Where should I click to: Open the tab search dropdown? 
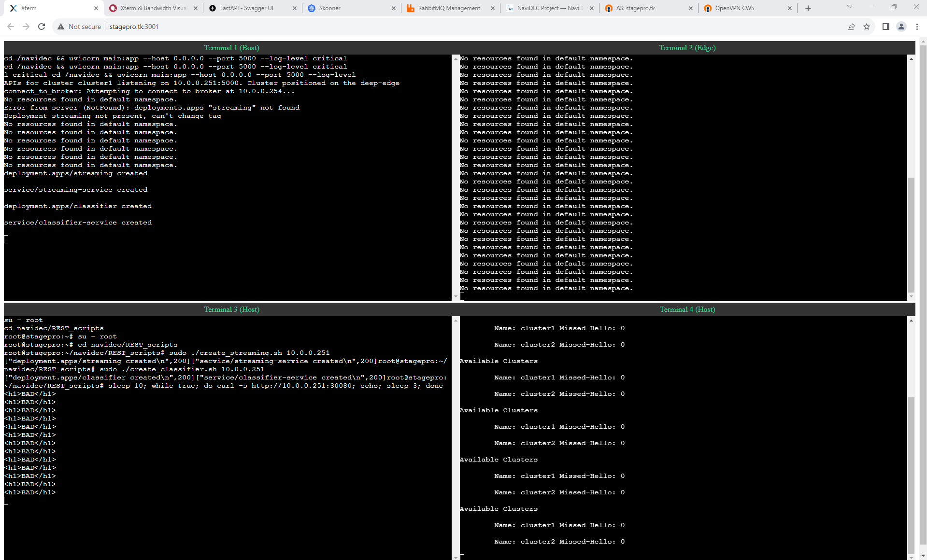click(850, 7)
